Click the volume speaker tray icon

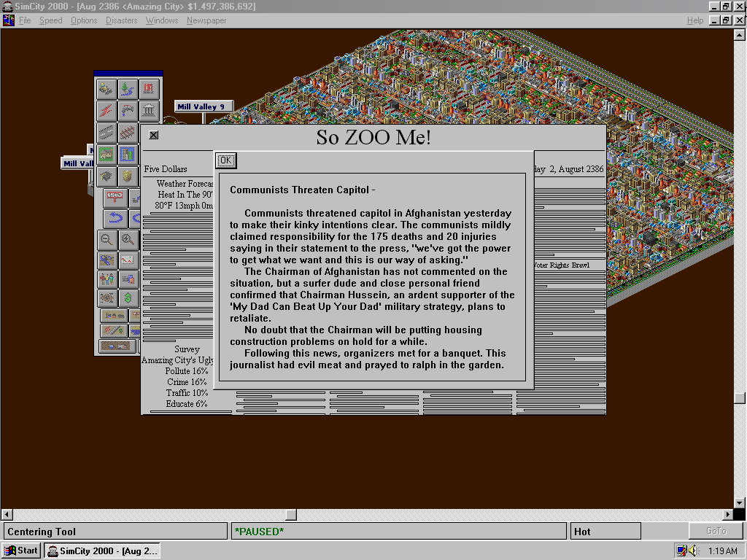pyautogui.click(x=693, y=551)
